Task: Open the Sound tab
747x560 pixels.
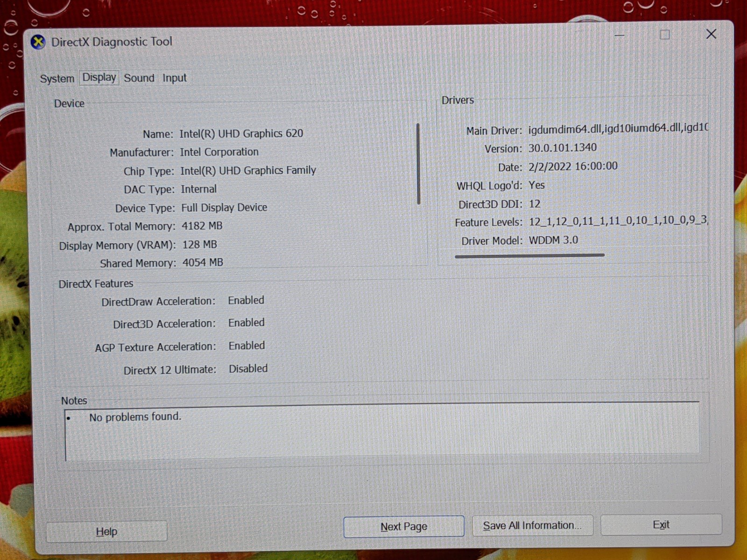Action: [x=139, y=78]
